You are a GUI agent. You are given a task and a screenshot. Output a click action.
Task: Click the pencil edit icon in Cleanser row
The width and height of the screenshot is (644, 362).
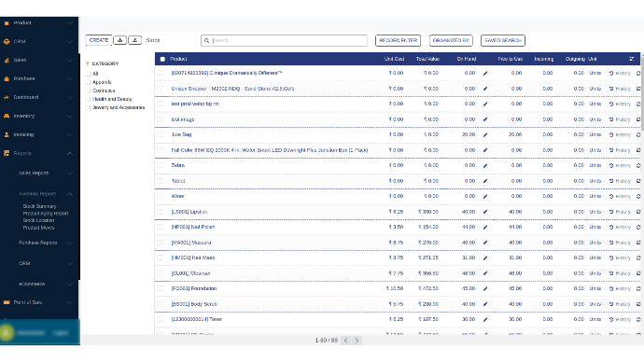click(485, 273)
